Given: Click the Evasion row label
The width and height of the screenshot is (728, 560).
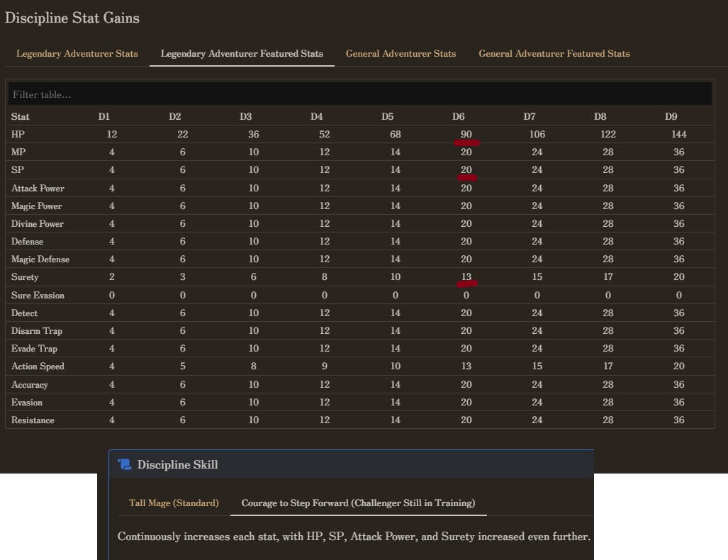Looking at the screenshot, I should click(26, 402).
